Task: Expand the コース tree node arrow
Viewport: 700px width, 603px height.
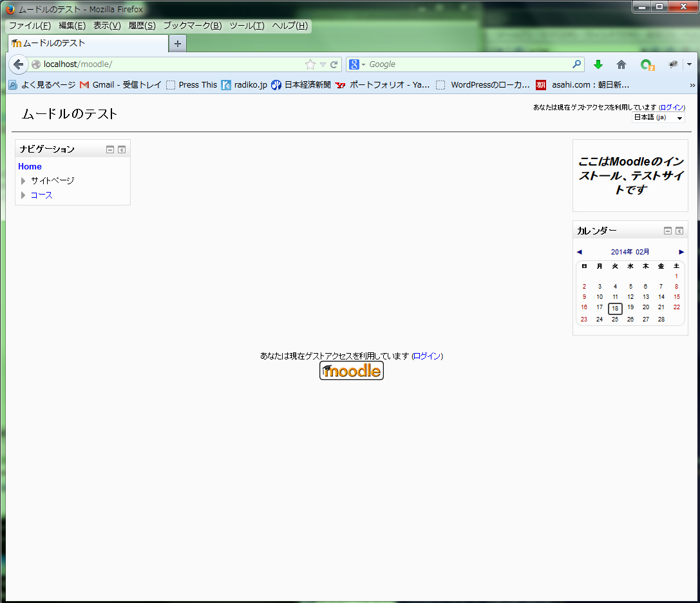Action: [x=23, y=195]
